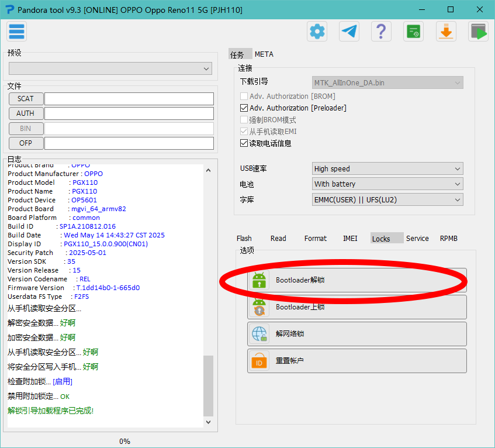The width and height of the screenshot is (495, 448).
Task: Click the OFP file button
Action: click(x=26, y=143)
